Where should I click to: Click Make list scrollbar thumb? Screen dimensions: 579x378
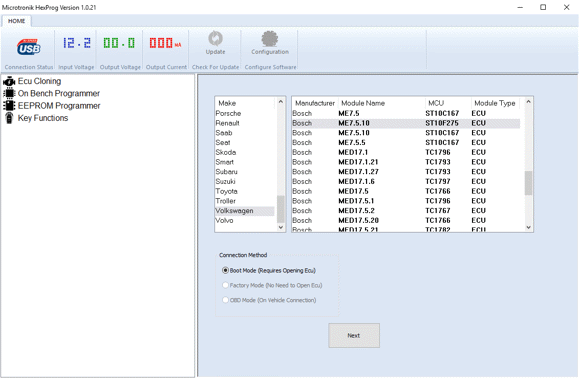pos(281,209)
